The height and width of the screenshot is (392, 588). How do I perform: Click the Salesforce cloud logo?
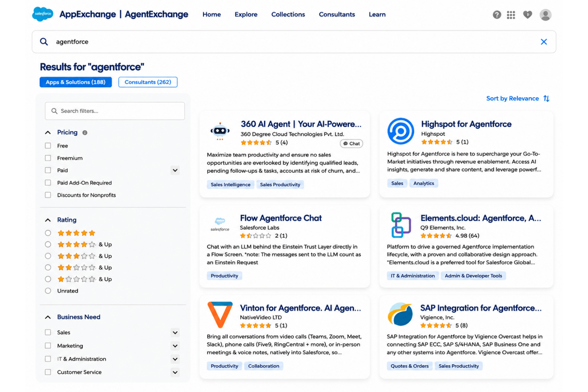[43, 14]
